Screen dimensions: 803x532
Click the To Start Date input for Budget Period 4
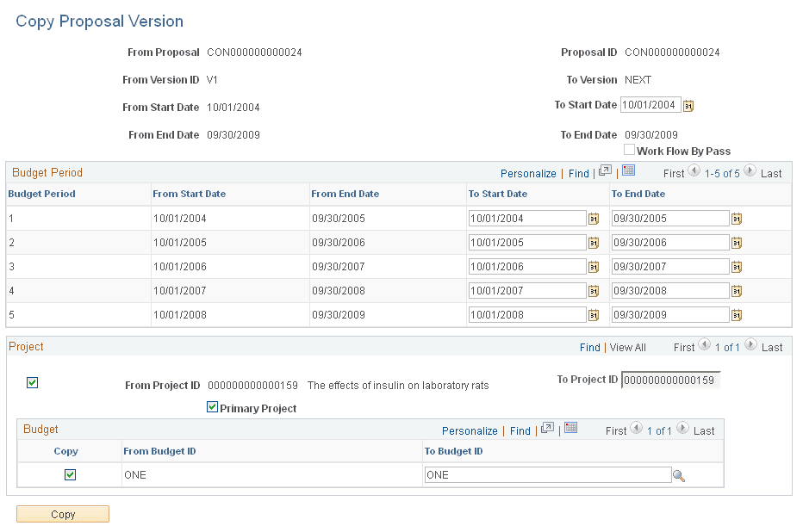pyautogui.click(x=526, y=290)
